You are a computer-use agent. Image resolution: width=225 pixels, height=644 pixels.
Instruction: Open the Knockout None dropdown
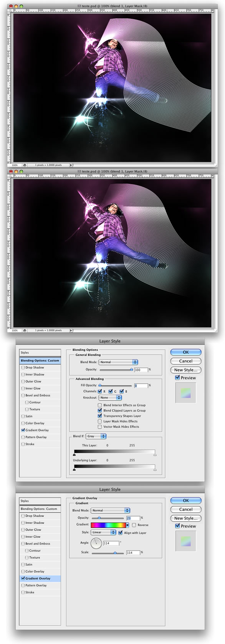click(x=111, y=397)
